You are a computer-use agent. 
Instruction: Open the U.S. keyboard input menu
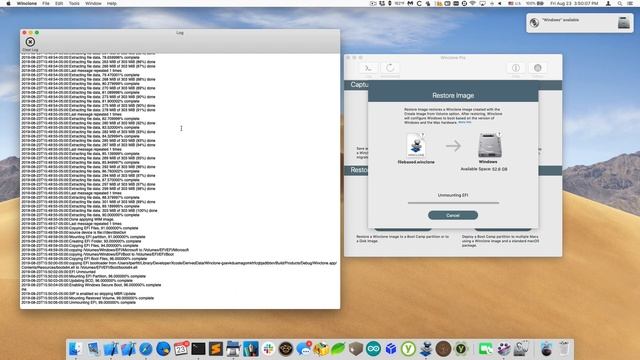[514, 3]
